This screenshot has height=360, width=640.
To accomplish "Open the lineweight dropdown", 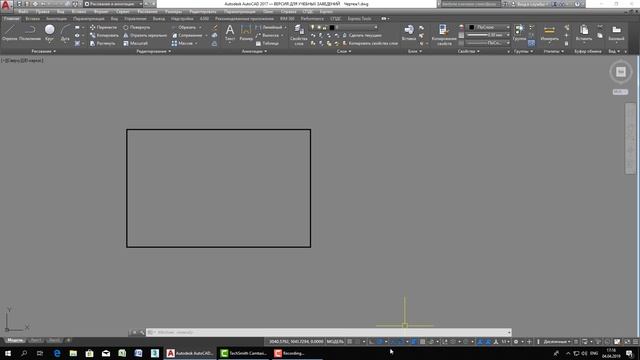I will pyautogui.click(x=489, y=35).
